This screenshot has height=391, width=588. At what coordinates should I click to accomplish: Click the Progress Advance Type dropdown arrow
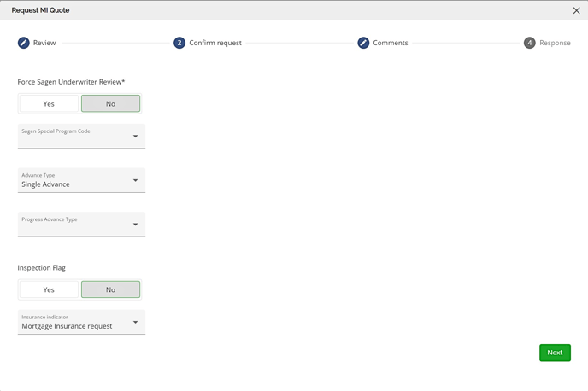coord(135,225)
